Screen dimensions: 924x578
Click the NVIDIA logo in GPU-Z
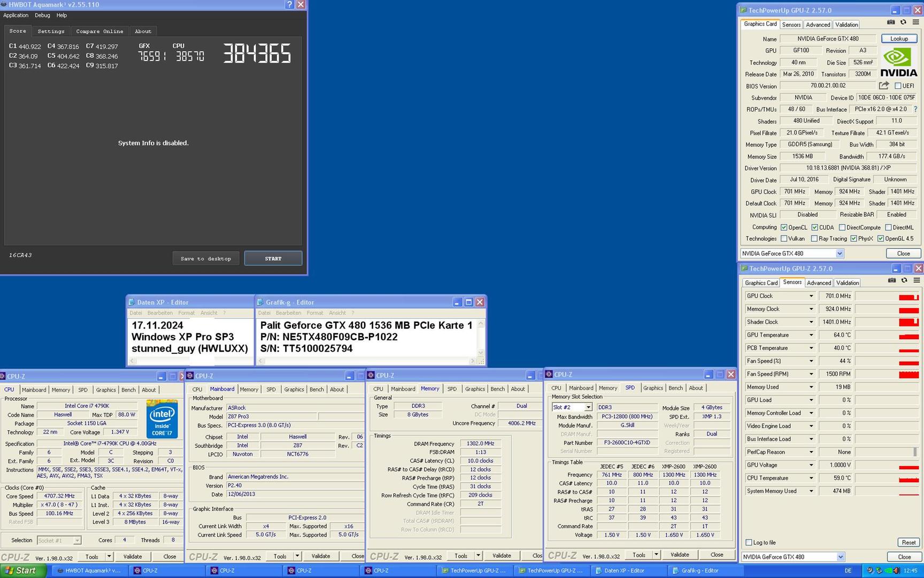coord(898,63)
